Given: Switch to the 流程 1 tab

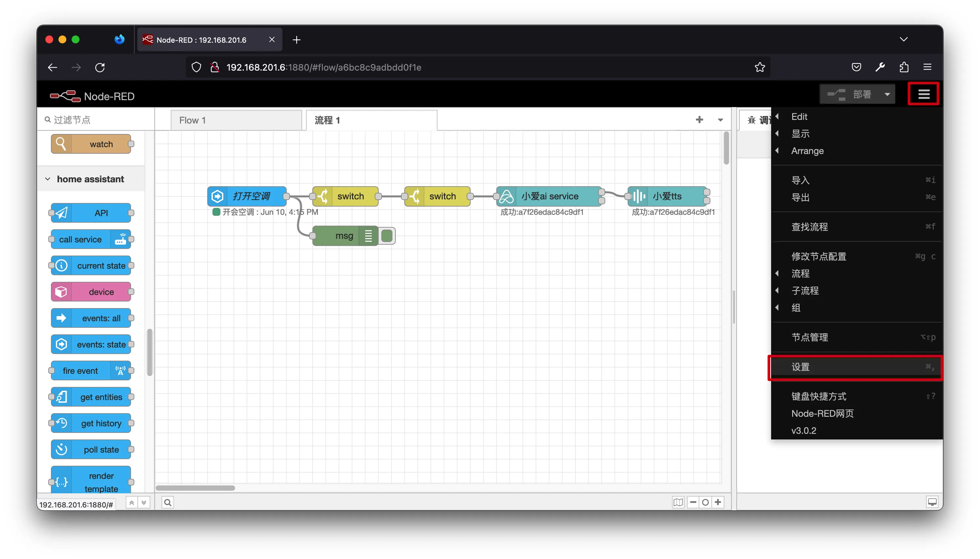Looking at the screenshot, I should click(x=371, y=120).
